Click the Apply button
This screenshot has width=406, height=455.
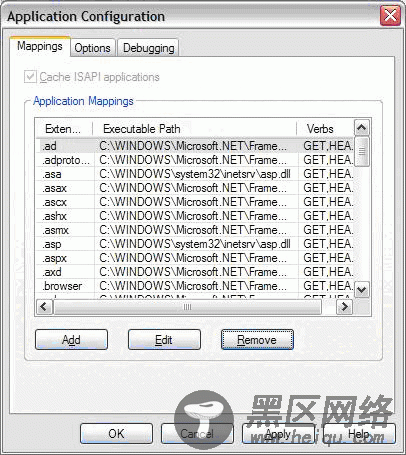coord(278,433)
